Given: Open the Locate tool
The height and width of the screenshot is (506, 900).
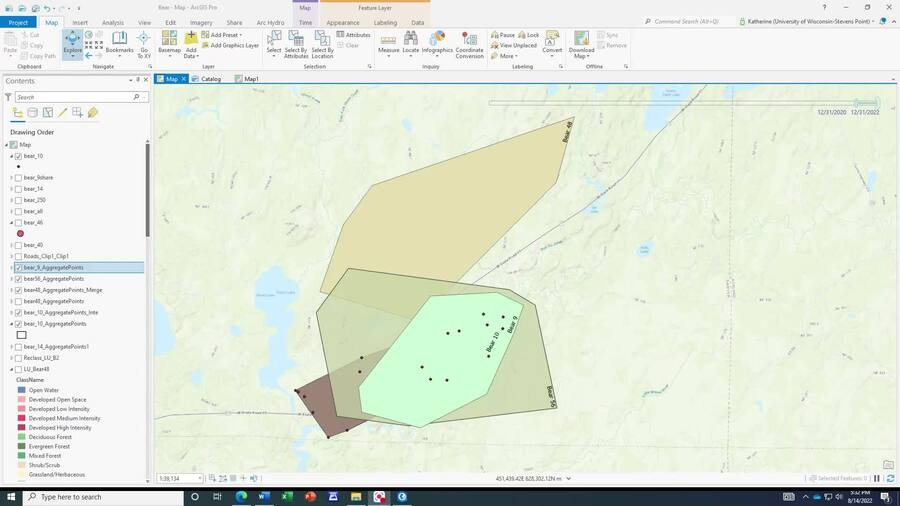Looking at the screenshot, I should click(411, 41).
